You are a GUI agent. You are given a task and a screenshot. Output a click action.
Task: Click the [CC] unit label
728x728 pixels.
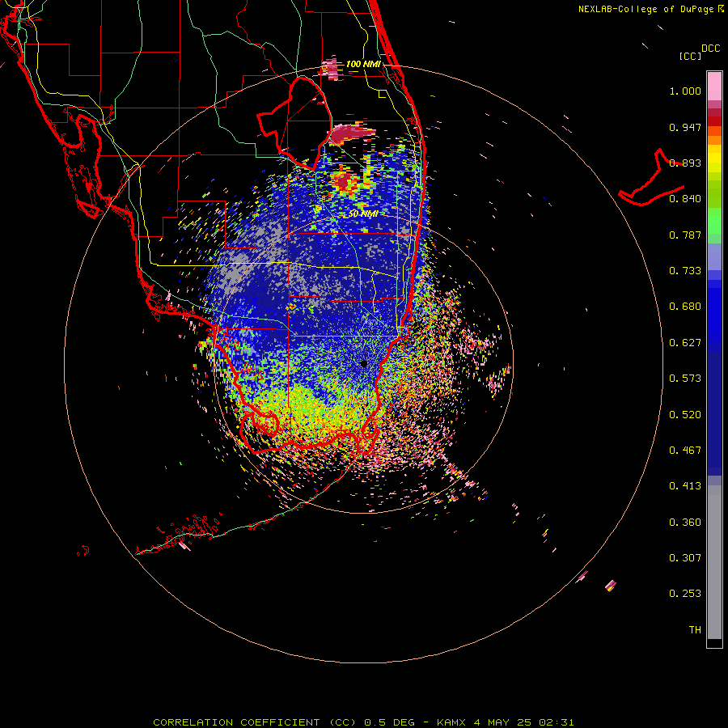(x=690, y=56)
